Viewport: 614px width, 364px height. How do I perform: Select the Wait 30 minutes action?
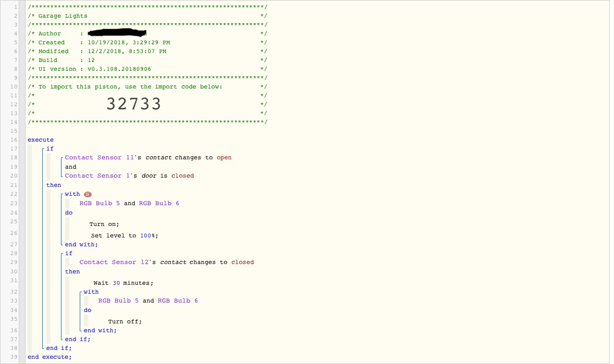coord(124,283)
